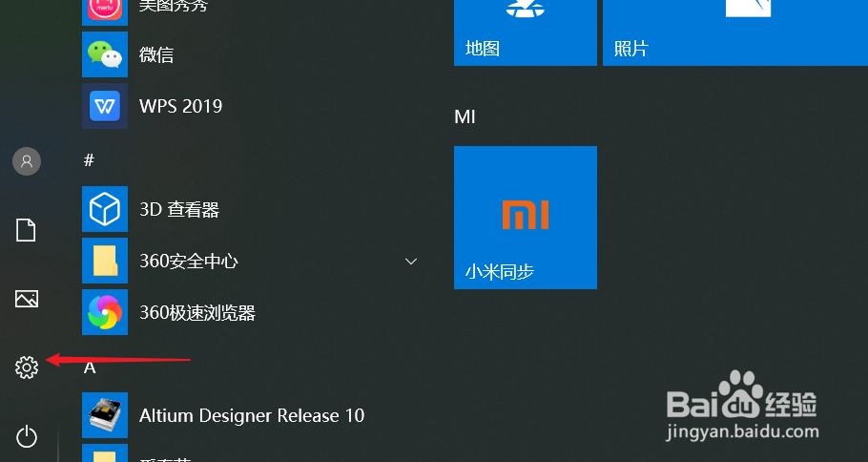Screen dimensions: 868x462
Task: Launch the WeChat app icon
Action: [x=105, y=54]
